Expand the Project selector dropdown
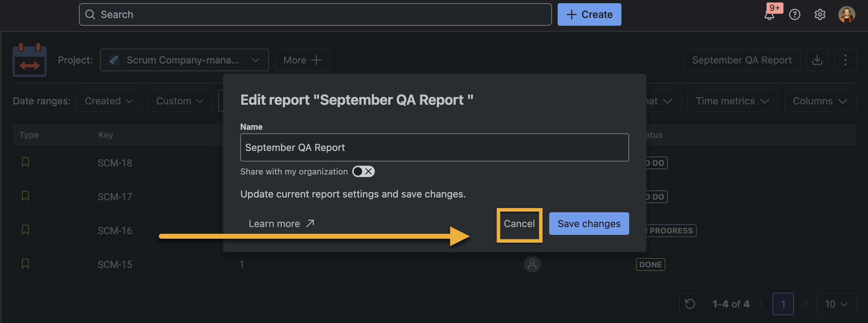Image resolution: width=868 pixels, height=323 pixels. coord(184,60)
